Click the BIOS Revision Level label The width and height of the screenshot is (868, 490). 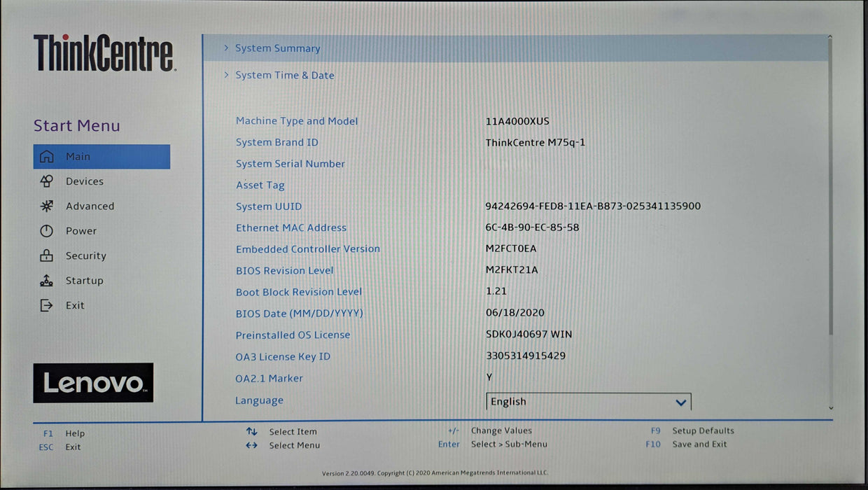coord(285,270)
